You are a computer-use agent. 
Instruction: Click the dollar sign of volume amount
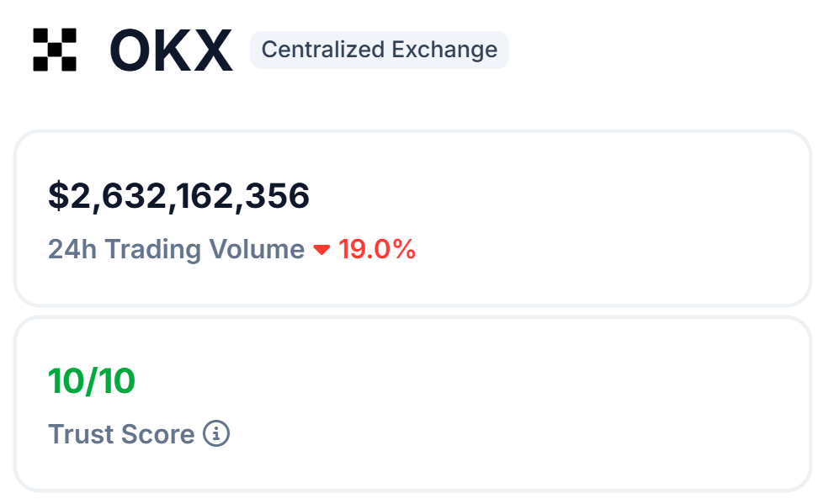58,196
